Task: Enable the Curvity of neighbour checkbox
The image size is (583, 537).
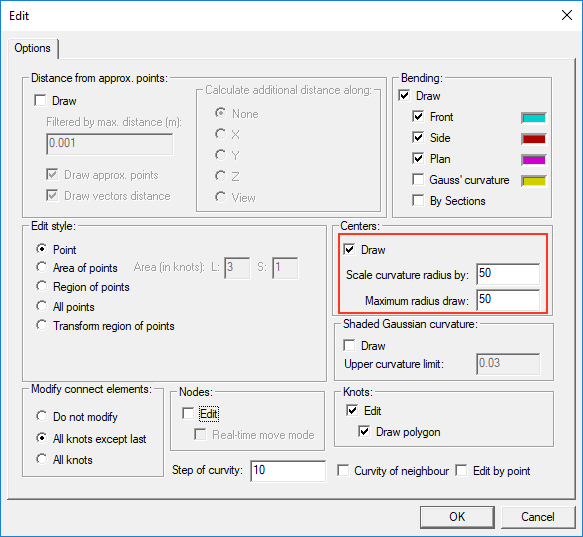Action: point(343,470)
